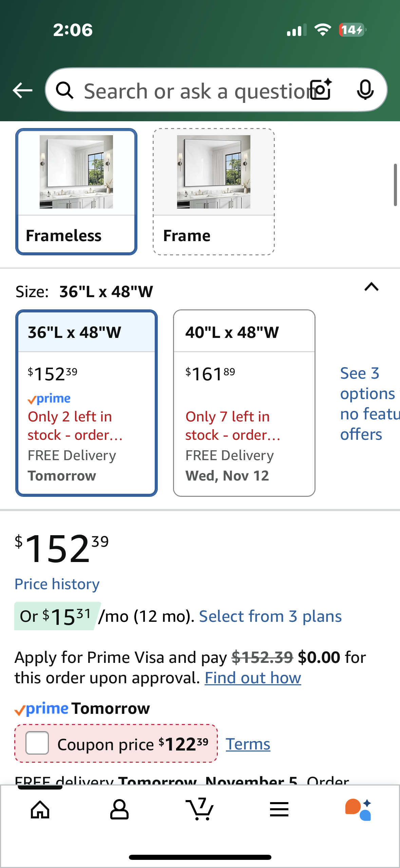Select the Frame style option
Image resolution: width=400 pixels, height=868 pixels.
(214, 192)
